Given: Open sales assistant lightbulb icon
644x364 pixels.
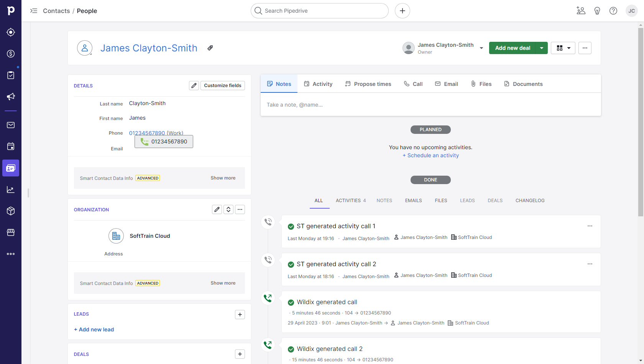Looking at the screenshot, I should click(597, 11).
